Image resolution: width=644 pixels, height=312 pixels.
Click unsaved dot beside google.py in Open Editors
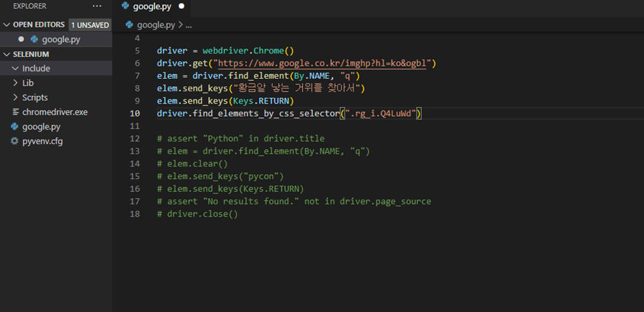click(x=21, y=40)
